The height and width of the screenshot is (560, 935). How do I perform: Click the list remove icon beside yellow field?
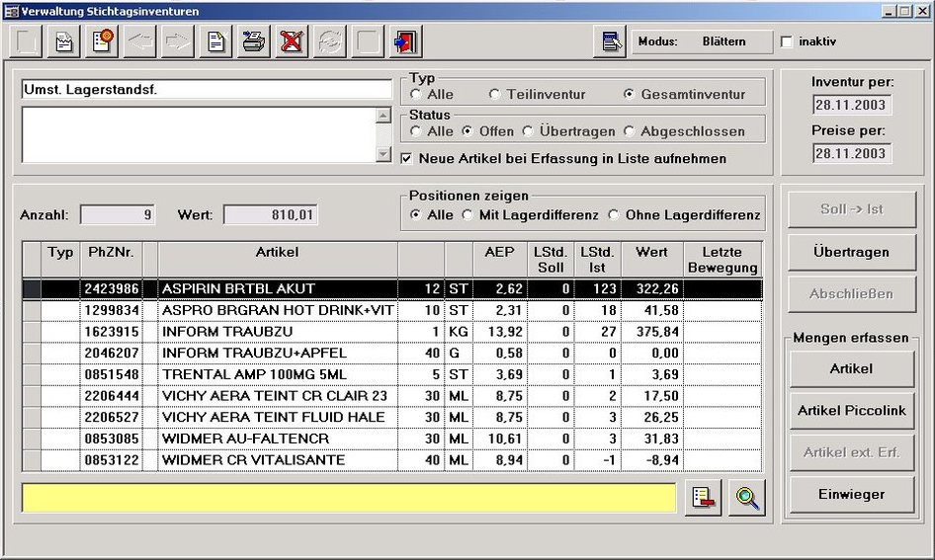pyautogui.click(x=703, y=499)
